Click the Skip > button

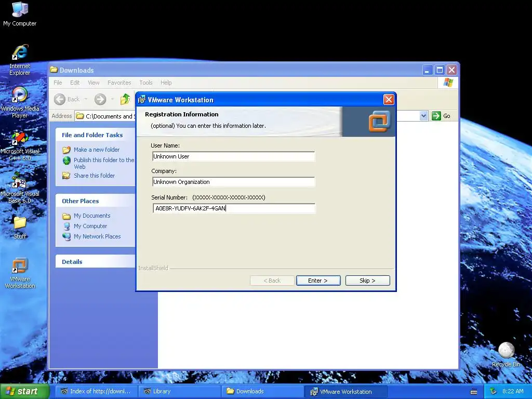(x=367, y=281)
